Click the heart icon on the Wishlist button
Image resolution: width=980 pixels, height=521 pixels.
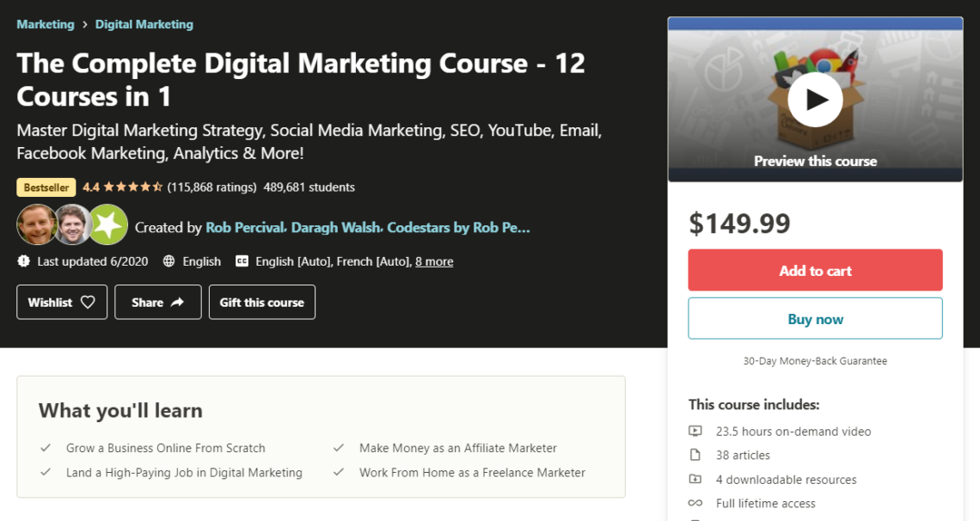(89, 302)
